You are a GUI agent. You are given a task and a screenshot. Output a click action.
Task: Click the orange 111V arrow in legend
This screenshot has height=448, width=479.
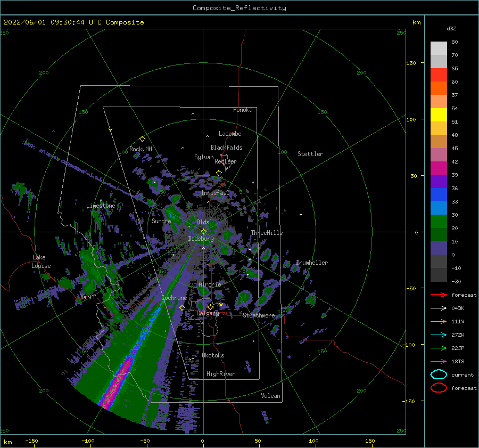439,321
